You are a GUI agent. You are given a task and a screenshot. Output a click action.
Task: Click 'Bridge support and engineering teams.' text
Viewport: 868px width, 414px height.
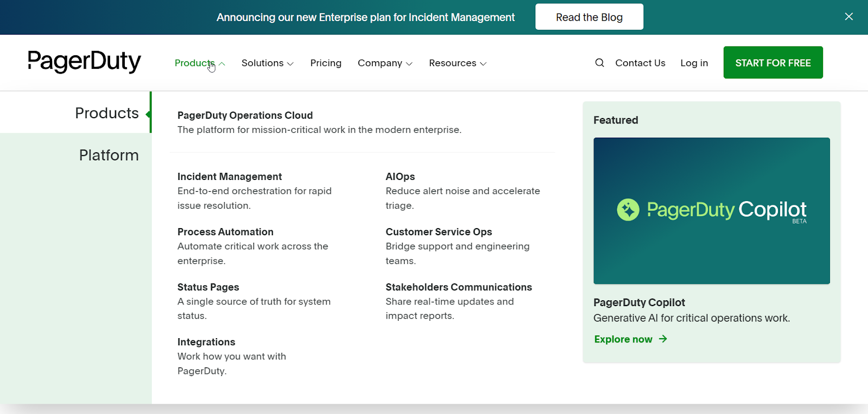[x=457, y=254]
